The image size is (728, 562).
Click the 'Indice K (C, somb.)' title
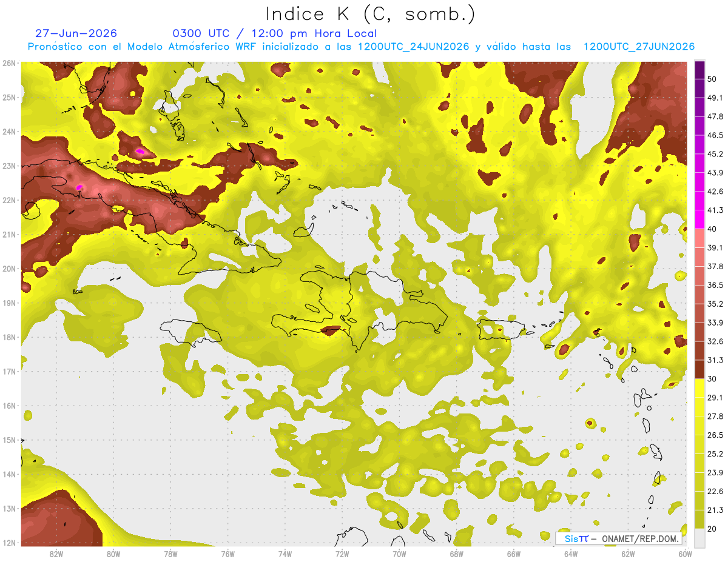371,15
